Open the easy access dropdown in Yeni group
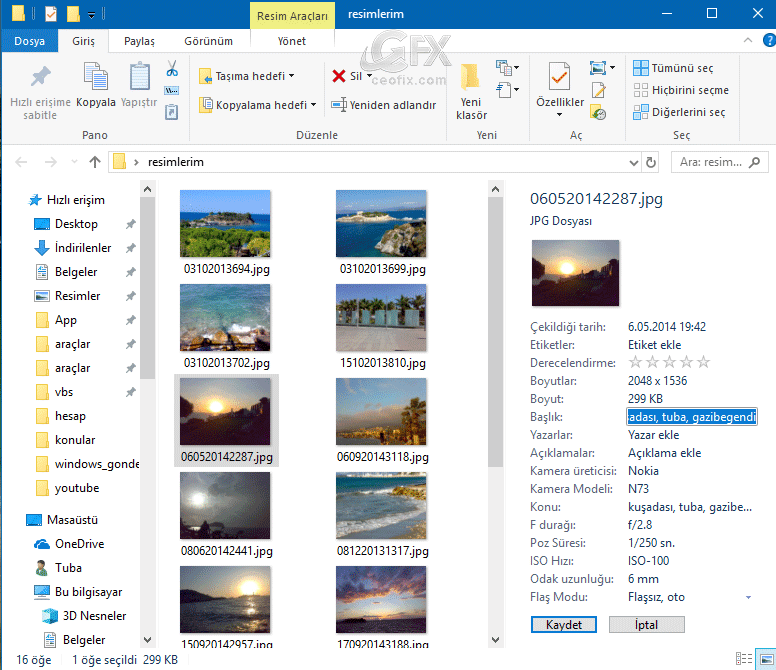The width and height of the screenshot is (776, 670). pos(508,90)
